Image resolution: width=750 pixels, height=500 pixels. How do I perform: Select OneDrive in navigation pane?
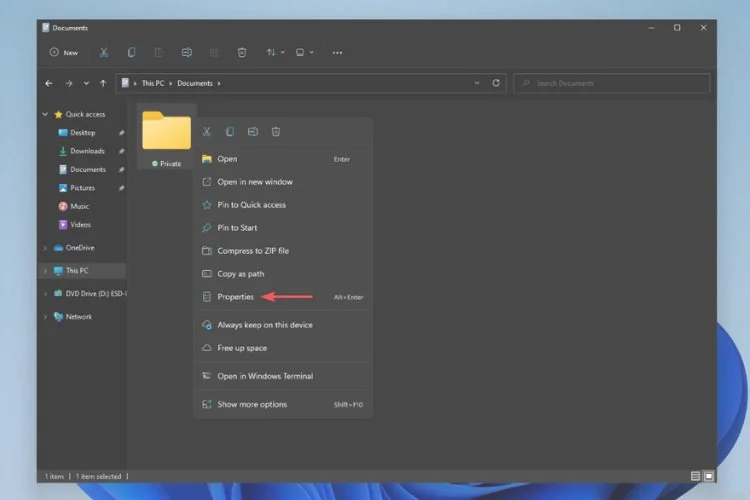(x=79, y=248)
